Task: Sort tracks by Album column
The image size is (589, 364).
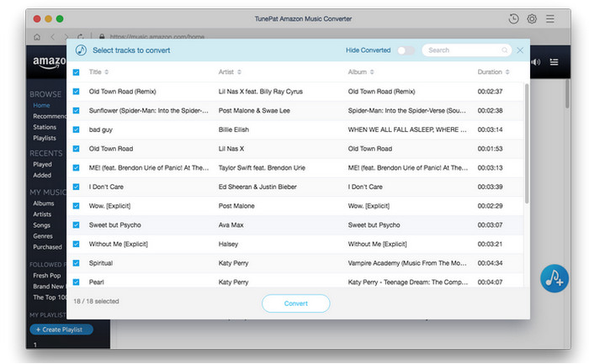Action: coord(361,71)
